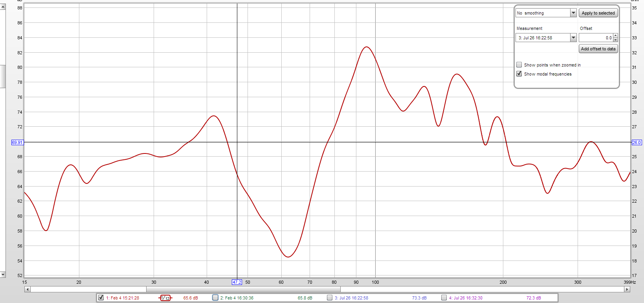Click Add offset to data button

tap(598, 49)
